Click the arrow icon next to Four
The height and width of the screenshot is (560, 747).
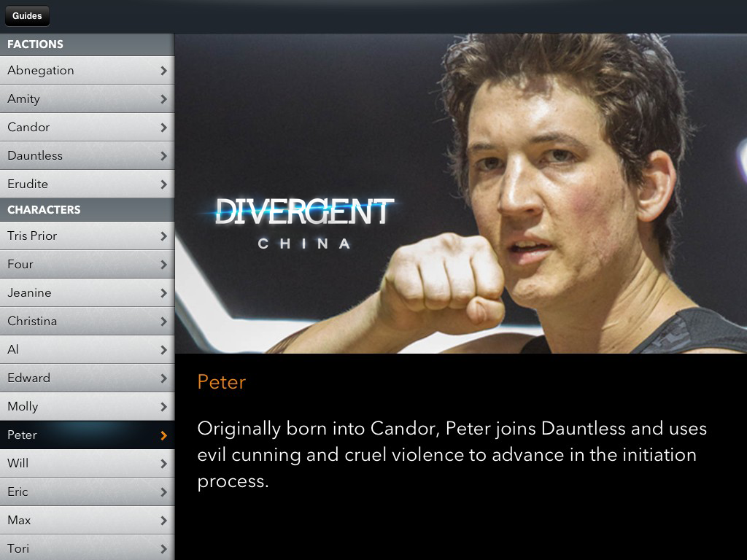pyautogui.click(x=164, y=264)
